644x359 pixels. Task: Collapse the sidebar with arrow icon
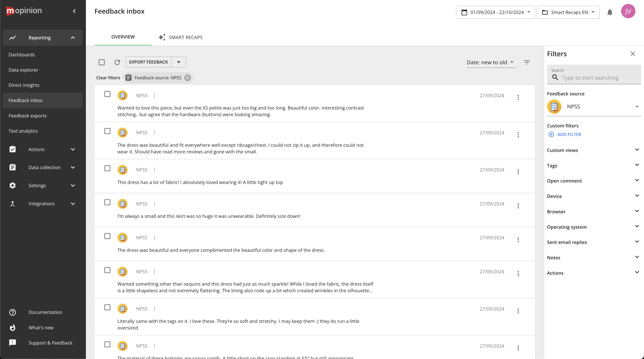(x=74, y=11)
